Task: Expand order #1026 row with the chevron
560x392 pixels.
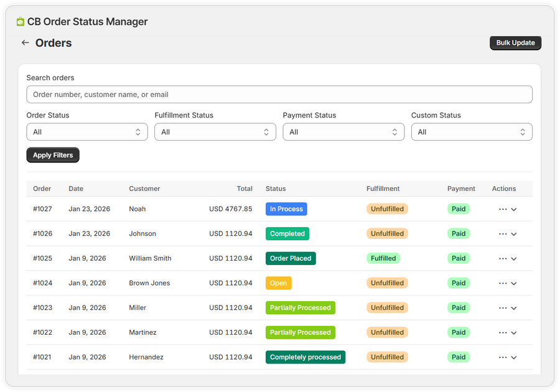Action: [514, 234]
